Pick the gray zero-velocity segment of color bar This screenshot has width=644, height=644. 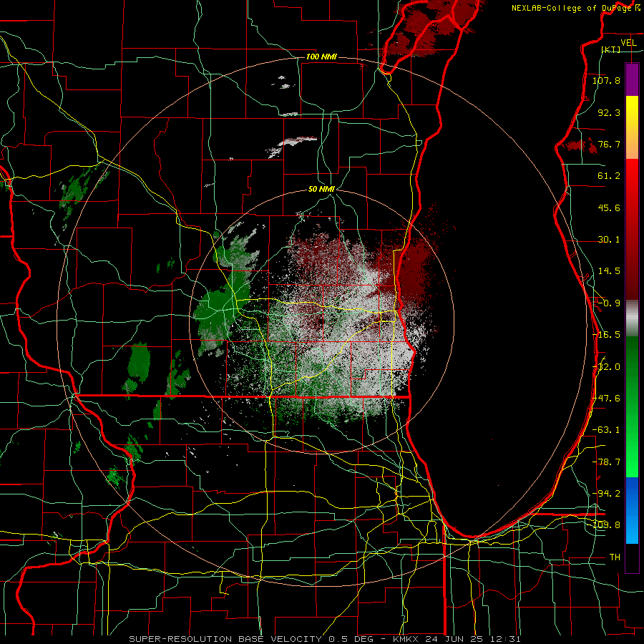[632, 318]
